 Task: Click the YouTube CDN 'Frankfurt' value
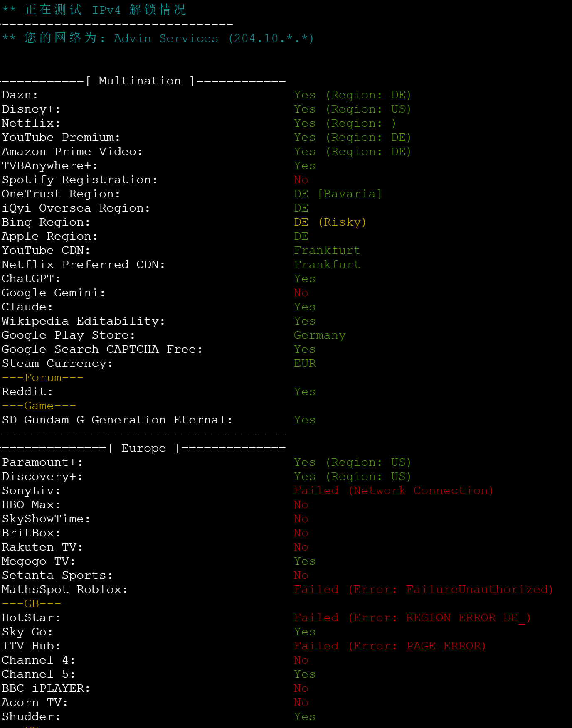click(327, 251)
